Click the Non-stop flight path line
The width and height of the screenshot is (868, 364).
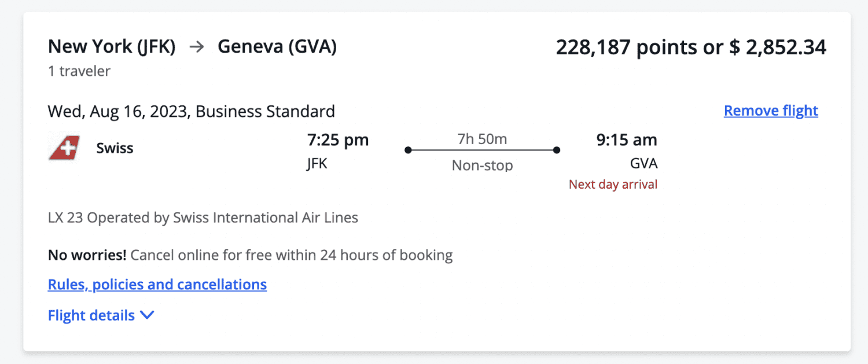tap(482, 150)
